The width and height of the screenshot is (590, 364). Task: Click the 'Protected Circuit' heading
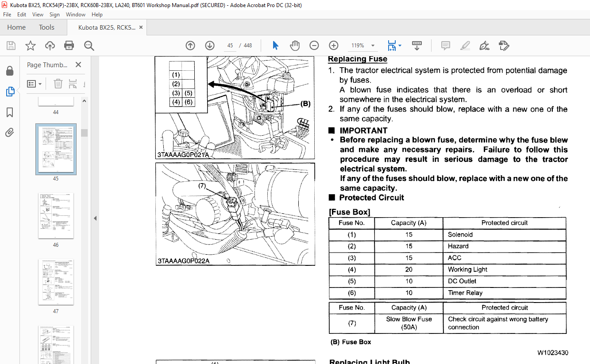click(372, 198)
